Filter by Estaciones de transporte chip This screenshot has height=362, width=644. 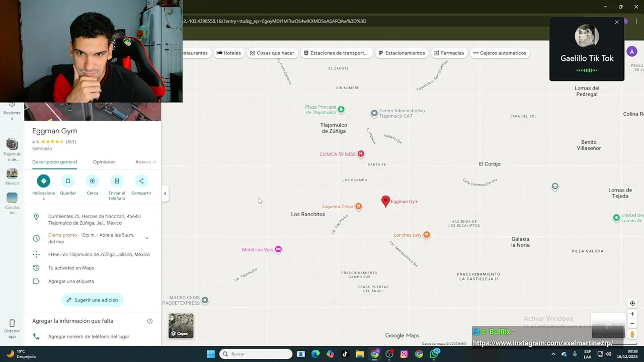tap(336, 53)
